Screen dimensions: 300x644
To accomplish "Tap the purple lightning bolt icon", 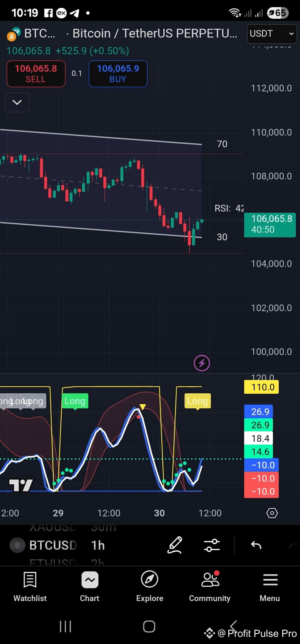I will coord(202,363).
